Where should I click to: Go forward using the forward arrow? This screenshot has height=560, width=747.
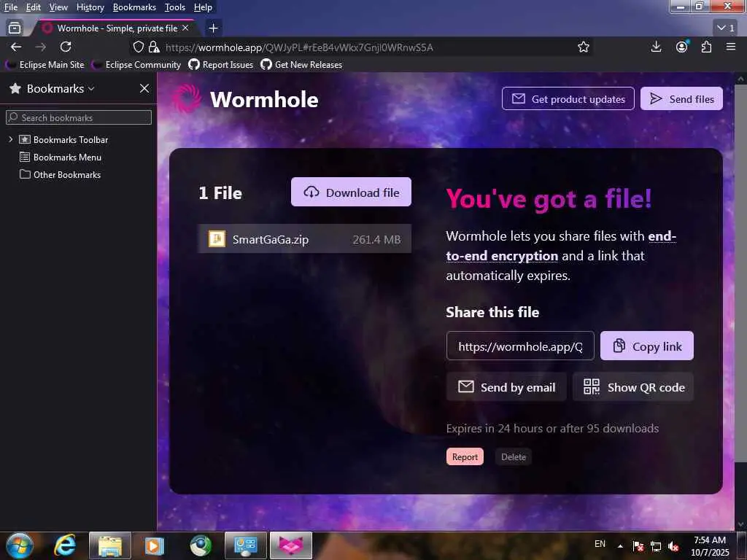click(x=41, y=47)
